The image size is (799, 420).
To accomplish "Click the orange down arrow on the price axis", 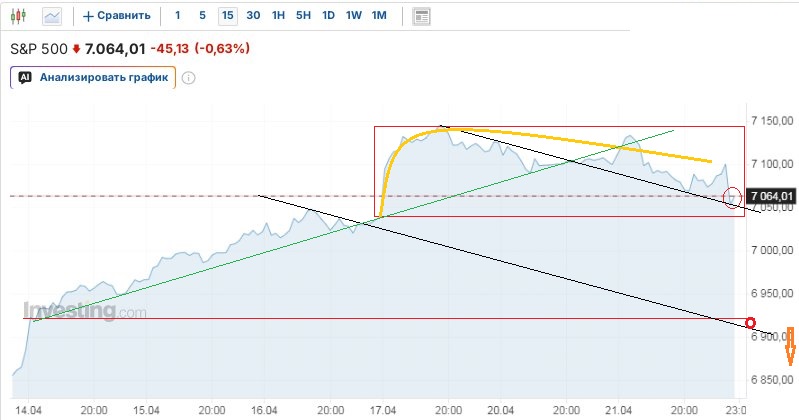I will click(790, 346).
